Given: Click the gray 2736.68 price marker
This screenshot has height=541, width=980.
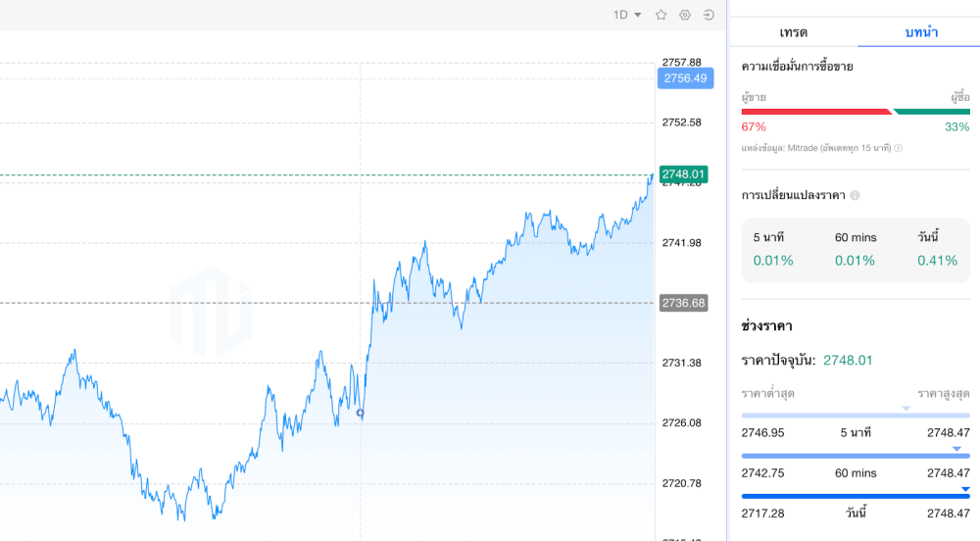Looking at the screenshot, I should point(684,303).
